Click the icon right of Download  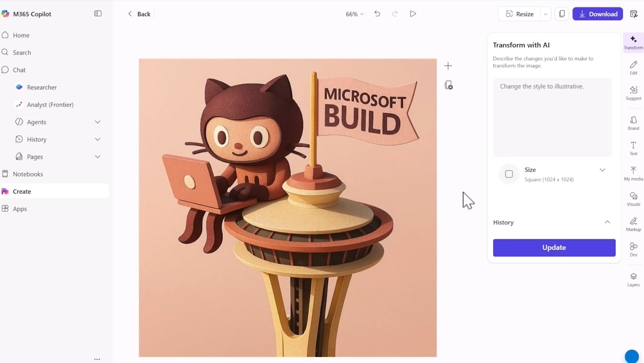pyautogui.click(x=634, y=14)
